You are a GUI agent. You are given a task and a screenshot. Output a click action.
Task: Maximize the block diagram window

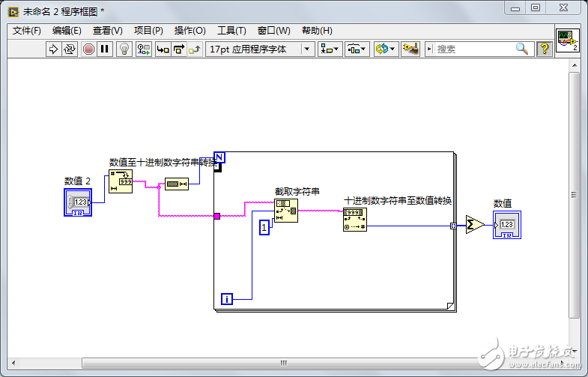pos(536,8)
